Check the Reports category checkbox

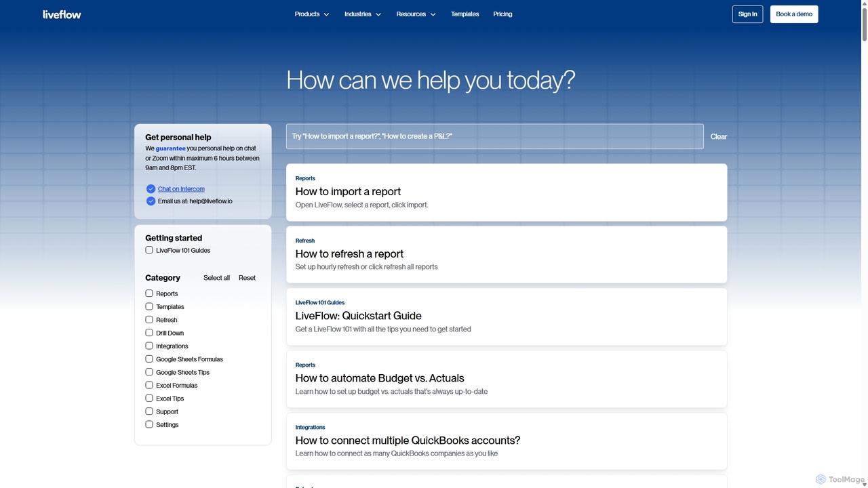coord(149,293)
